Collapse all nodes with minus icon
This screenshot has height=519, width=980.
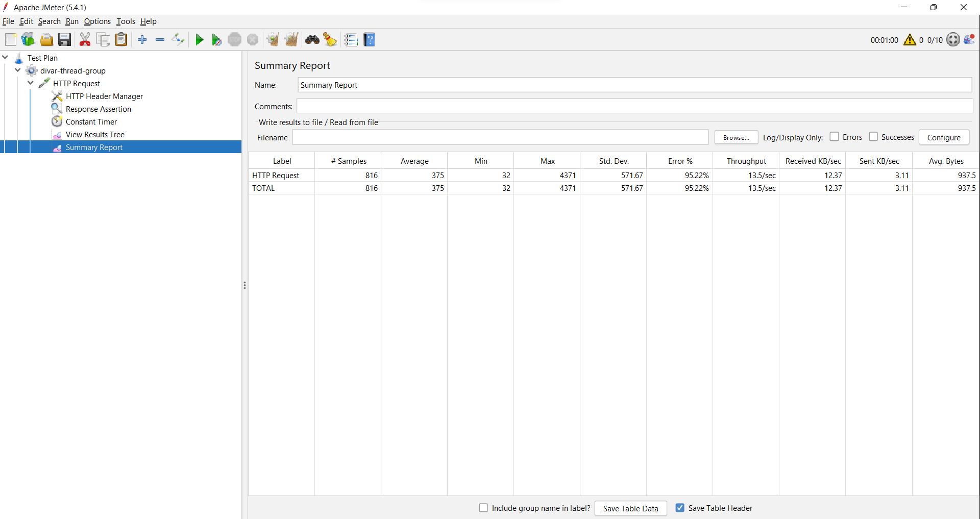160,40
